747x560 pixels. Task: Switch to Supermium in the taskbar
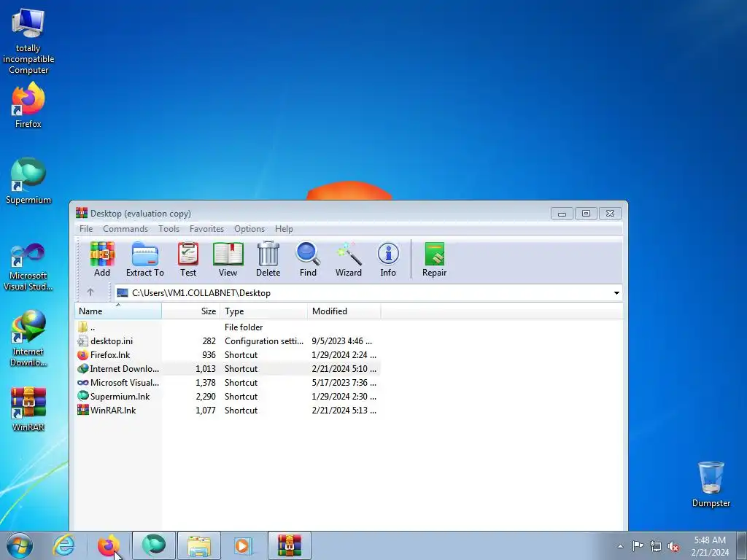coord(154,545)
